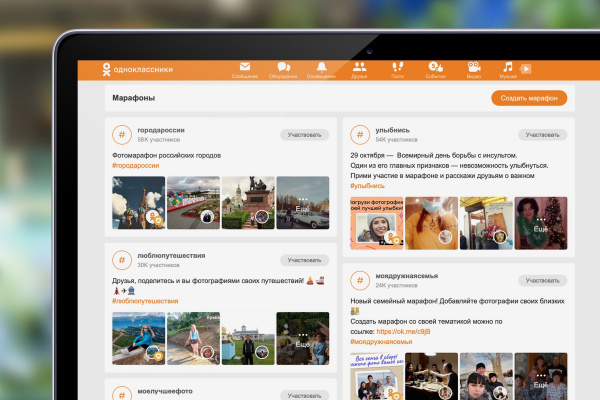Show notifications via the Оповещения bell
Image resolution: width=600 pixels, height=400 pixels.
[321, 68]
